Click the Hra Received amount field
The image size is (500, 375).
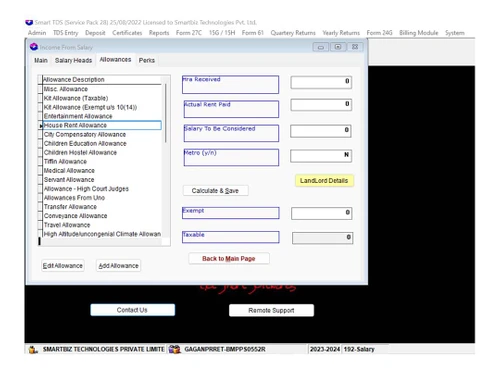pyautogui.click(x=321, y=82)
